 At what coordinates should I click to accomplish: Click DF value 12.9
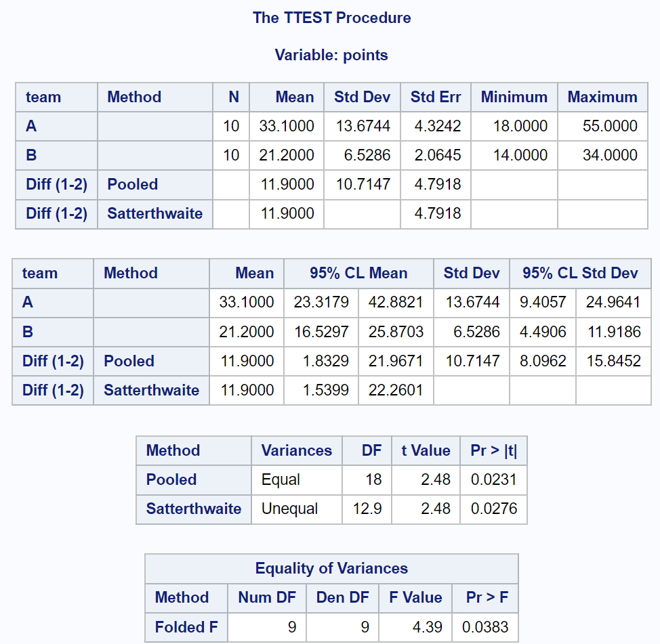367,509
